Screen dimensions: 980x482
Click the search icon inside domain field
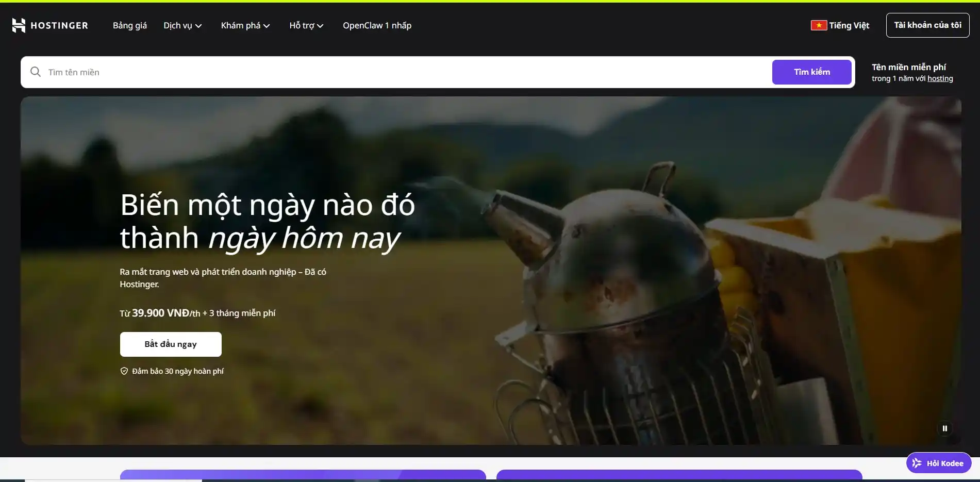pos(35,72)
